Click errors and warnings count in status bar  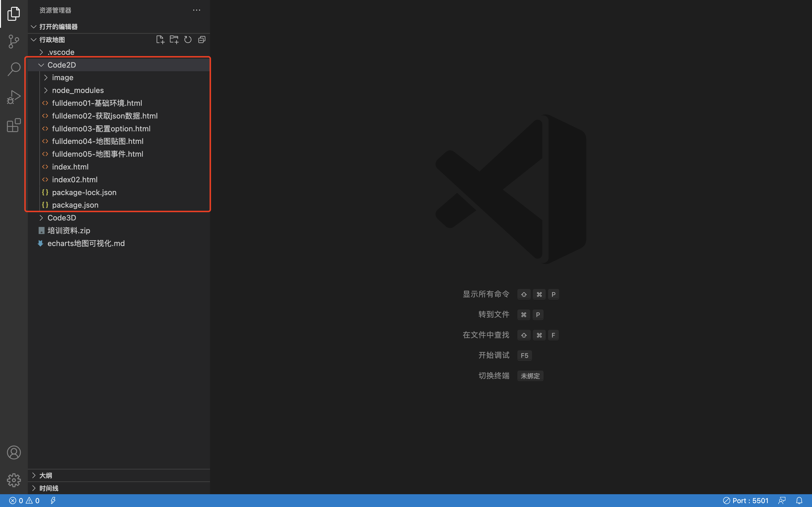pyautogui.click(x=24, y=501)
